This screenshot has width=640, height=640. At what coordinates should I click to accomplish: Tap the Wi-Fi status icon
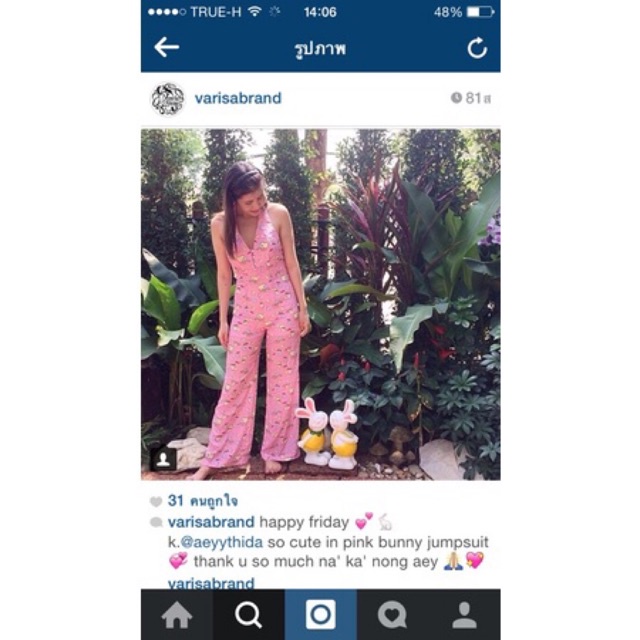[x=255, y=11]
